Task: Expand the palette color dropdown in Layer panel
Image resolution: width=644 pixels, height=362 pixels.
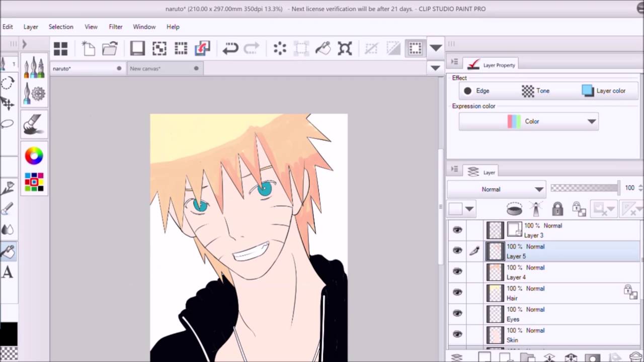Action: point(469,209)
